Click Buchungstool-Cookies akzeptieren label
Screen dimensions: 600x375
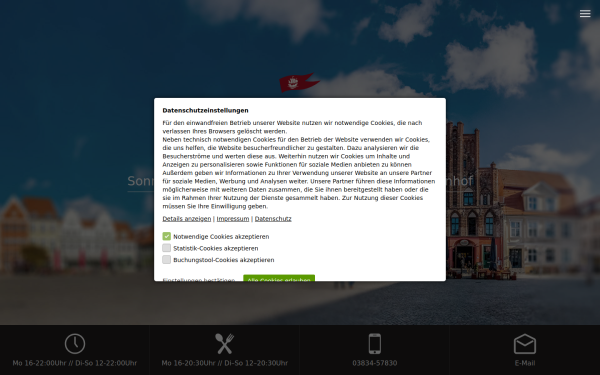[x=224, y=260]
